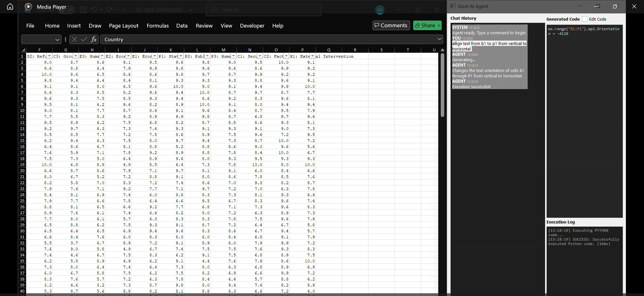Click the AK account avatar
Viewport: 644px width, 296px height.
380,10
